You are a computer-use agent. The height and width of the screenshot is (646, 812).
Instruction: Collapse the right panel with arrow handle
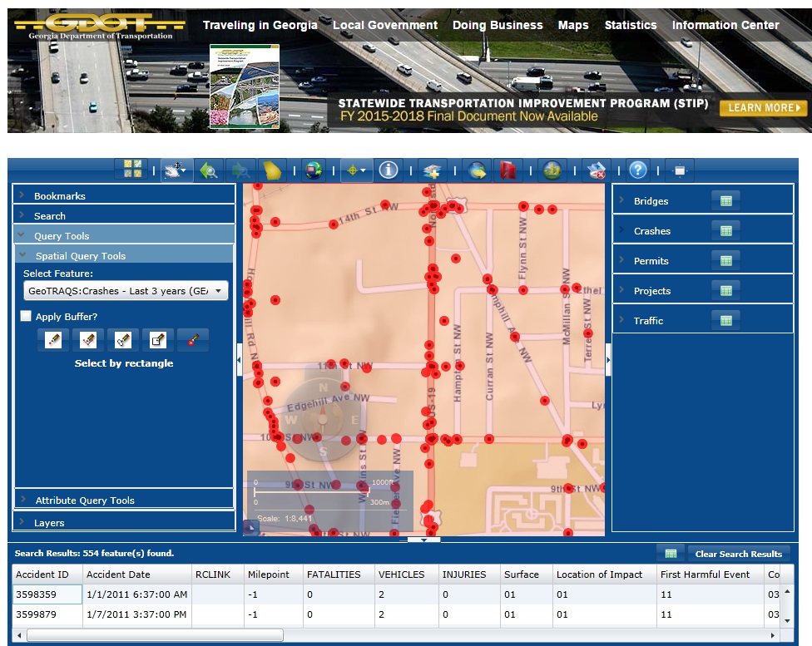tap(608, 359)
